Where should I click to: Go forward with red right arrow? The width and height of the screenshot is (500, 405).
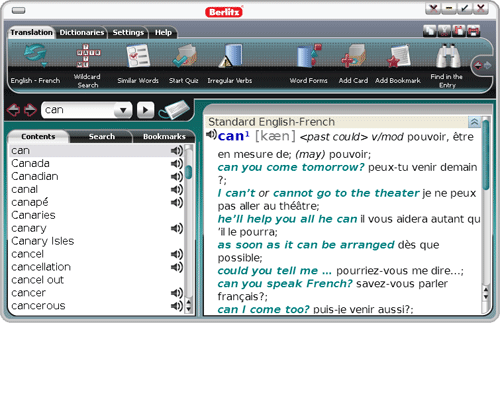click(30, 110)
